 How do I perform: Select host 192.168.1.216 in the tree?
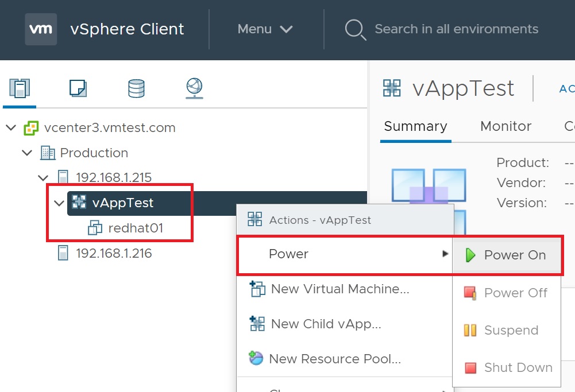(x=114, y=253)
